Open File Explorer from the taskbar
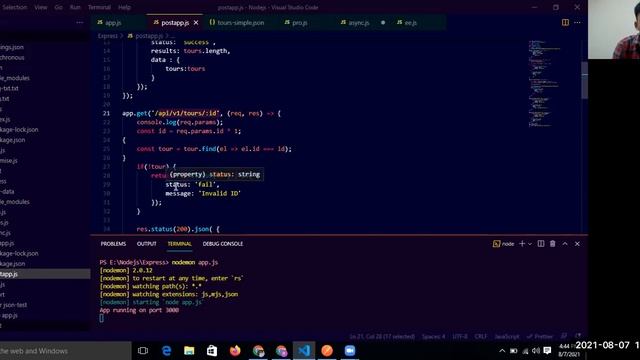 189,351
